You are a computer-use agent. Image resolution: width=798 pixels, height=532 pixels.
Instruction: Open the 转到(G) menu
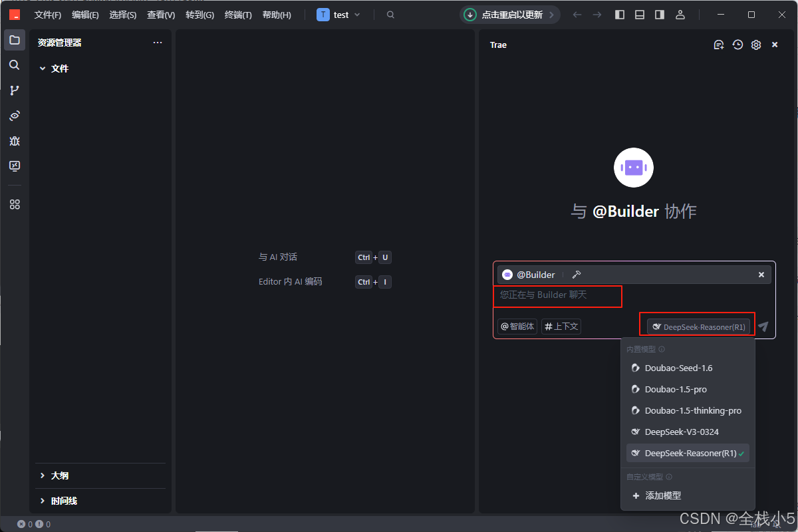199,15
